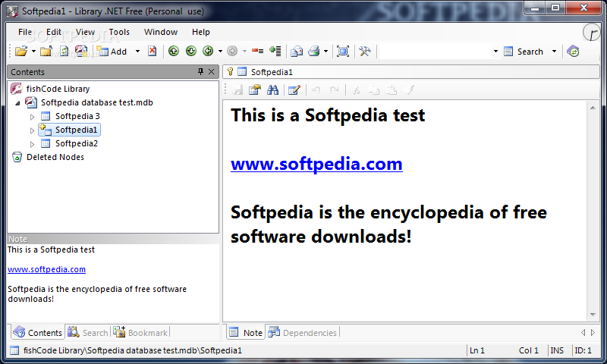The width and height of the screenshot is (607, 364).
Task: Click the edit note pencil icon
Action: click(x=294, y=90)
